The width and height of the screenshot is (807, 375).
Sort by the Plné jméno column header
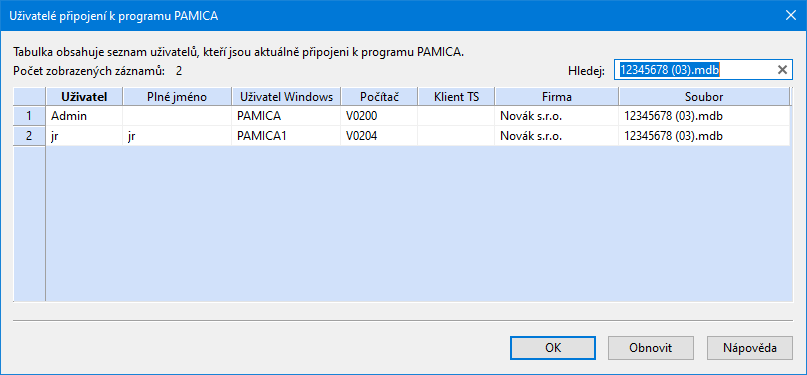(177, 96)
